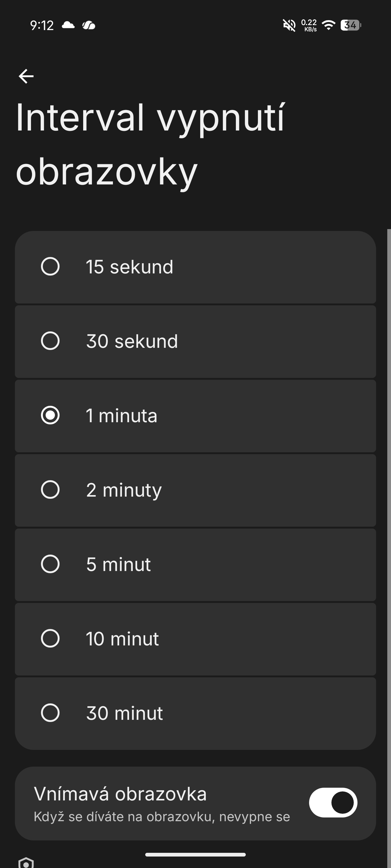The width and height of the screenshot is (391, 868).
Task: Tap the cloud notification icon
Action: pyautogui.click(x=68, y=25)
